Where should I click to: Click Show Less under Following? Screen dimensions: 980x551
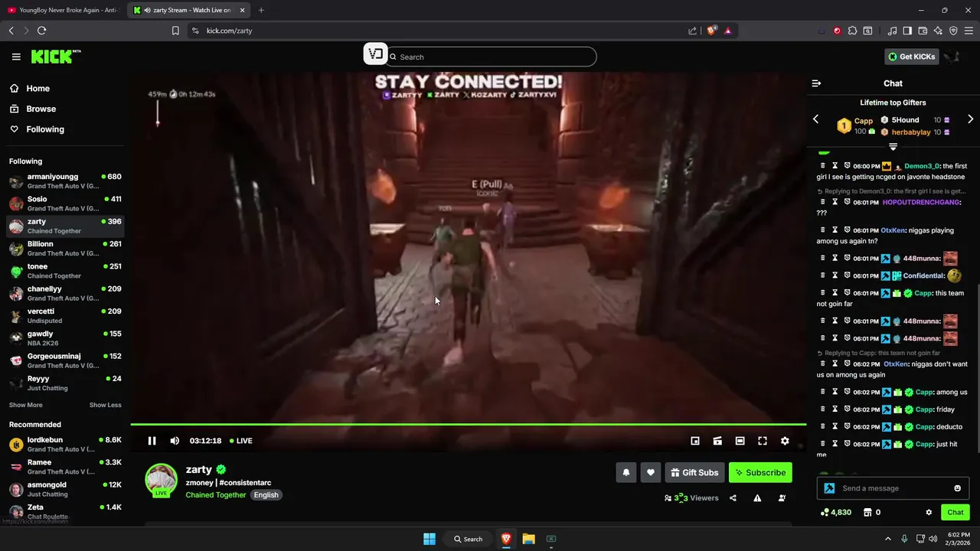tap(105, 405)
